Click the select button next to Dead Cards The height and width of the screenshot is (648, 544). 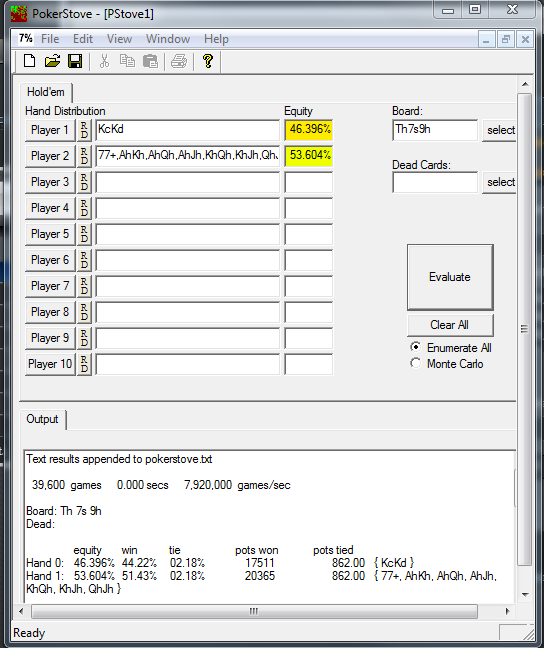499,182
